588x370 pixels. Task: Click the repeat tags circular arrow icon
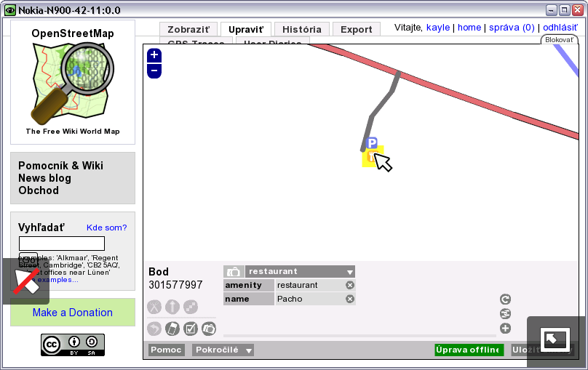(506, 299)
